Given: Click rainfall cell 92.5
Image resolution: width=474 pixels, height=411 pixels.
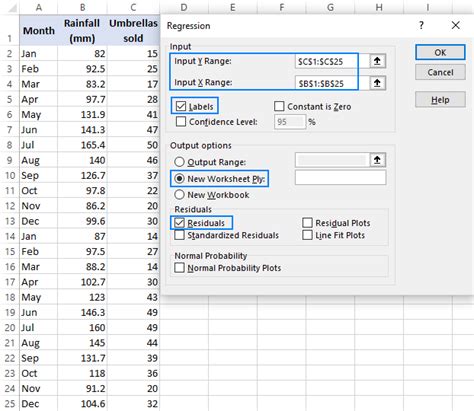Looking at the screenshot, I should click(82, 69).
